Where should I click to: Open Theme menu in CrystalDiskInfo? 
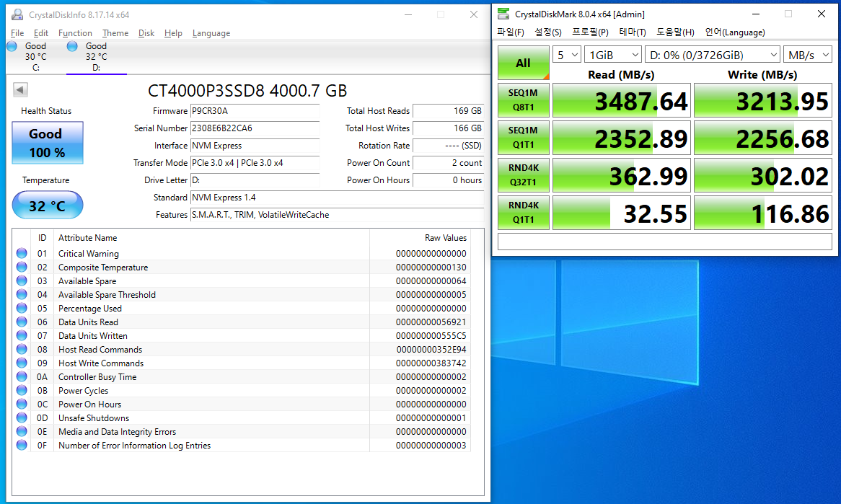tap(115, 33)
